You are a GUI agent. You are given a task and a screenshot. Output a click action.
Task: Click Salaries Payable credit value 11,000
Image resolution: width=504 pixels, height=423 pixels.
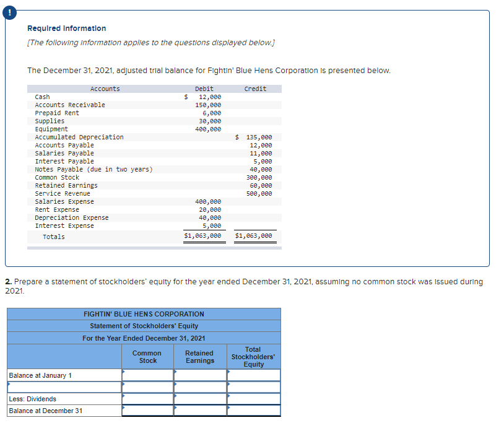(x=261, y=154)
